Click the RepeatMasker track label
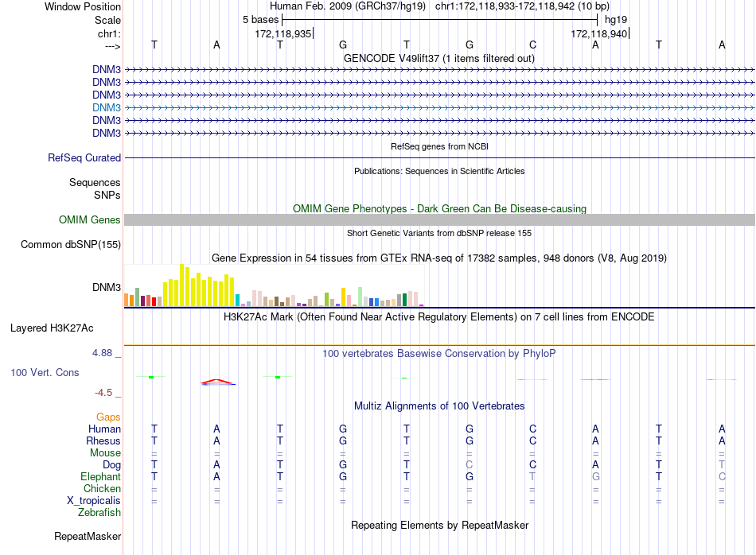The height and width of the screenshot is (555, 756). pos(88,536)
